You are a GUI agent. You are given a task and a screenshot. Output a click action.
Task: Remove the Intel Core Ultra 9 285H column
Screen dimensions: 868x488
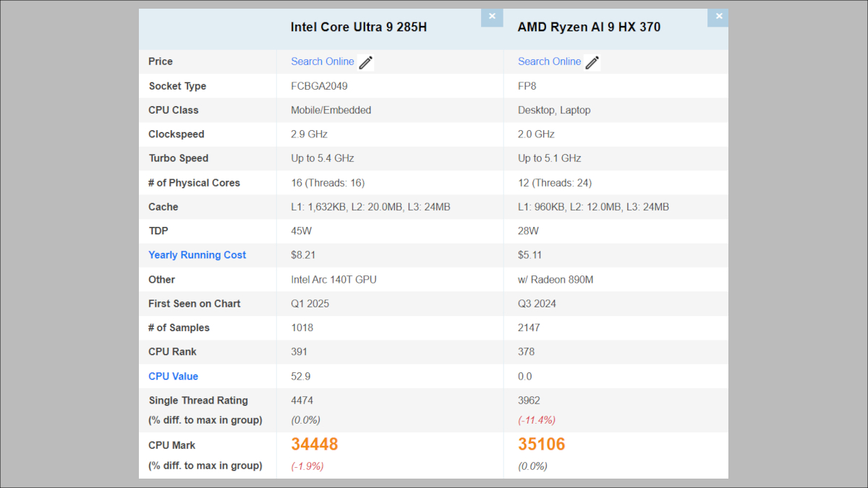click(x=492, y=17)
